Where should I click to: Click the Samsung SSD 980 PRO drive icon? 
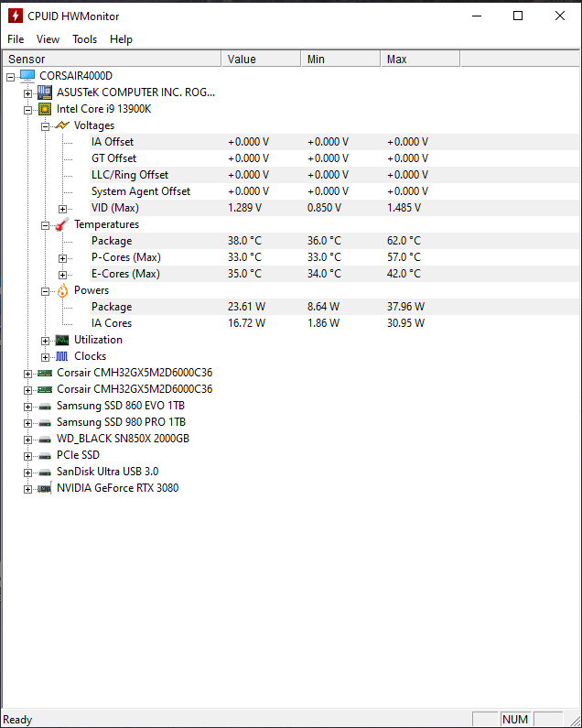(x=45, y=422)
